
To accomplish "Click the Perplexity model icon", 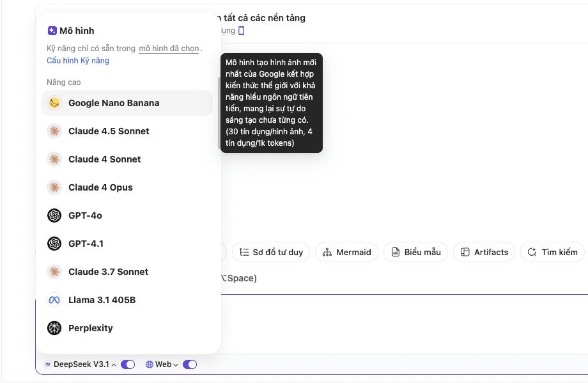I will point(54,328).
